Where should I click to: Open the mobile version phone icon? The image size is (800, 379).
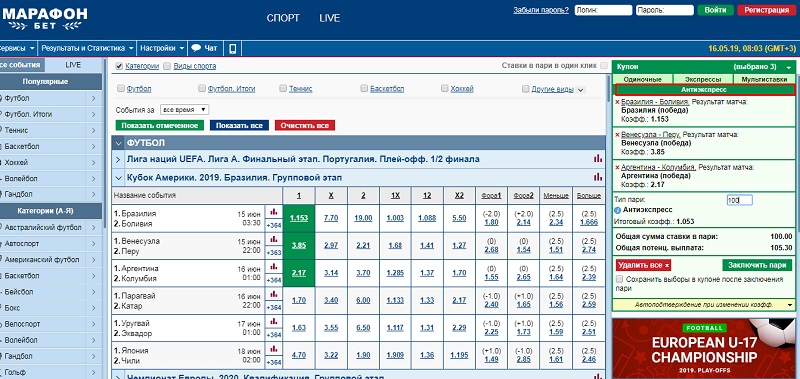233,48
